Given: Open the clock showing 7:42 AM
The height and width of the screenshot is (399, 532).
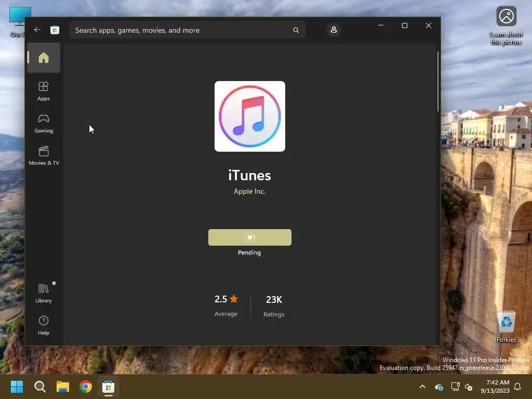Looking at the screenshot, I should pos(495,387).
